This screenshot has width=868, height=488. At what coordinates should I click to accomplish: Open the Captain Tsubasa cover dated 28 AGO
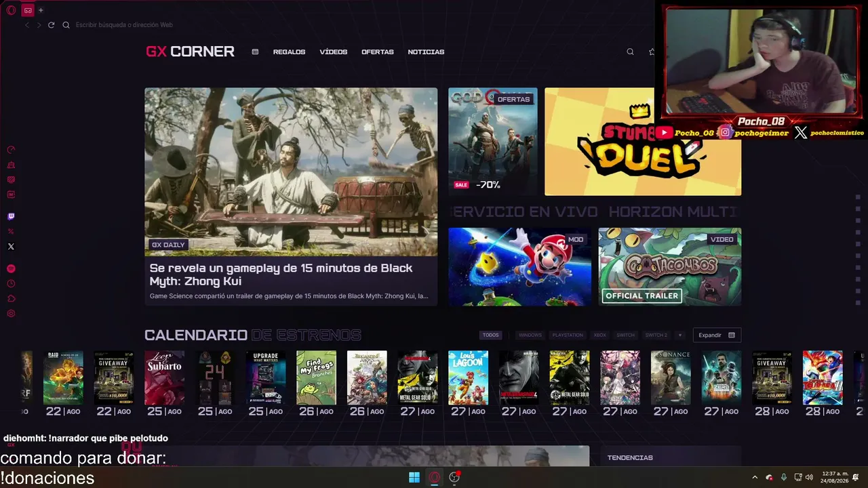point(823,378)
